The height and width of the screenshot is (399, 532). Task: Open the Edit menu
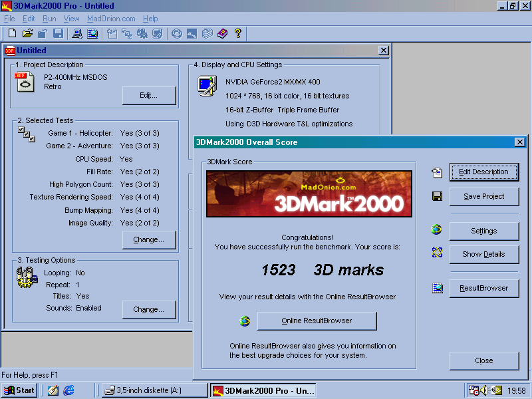pyautogui.click(x=29, y=19)
